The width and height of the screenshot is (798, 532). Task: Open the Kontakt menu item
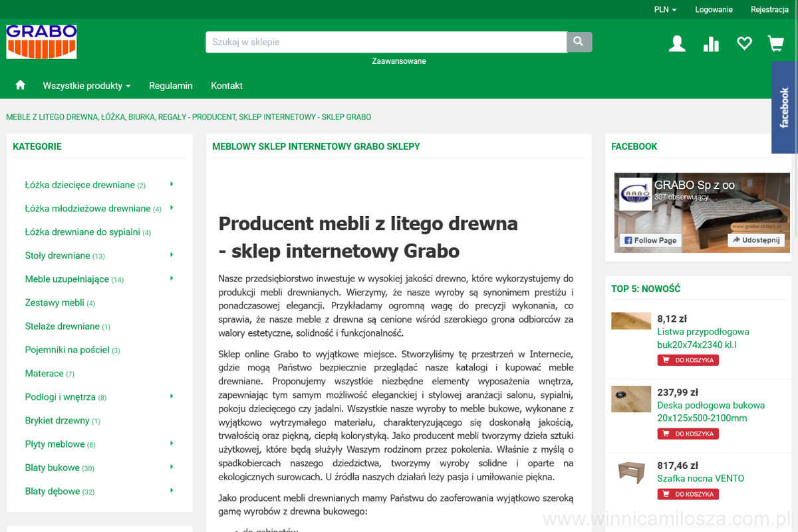click(227, 86)
